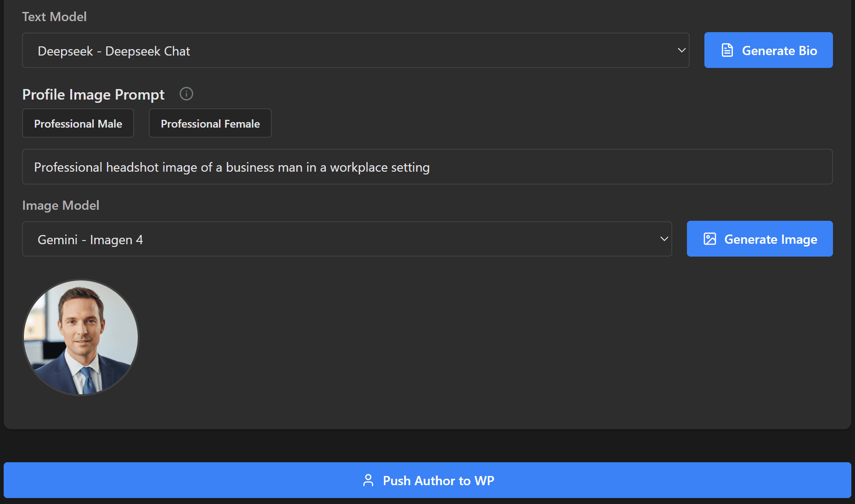Image resolution: width=855 pixels, height=504 pixels.
Task: Click the Image Model section label
Action: pos(61,205)
